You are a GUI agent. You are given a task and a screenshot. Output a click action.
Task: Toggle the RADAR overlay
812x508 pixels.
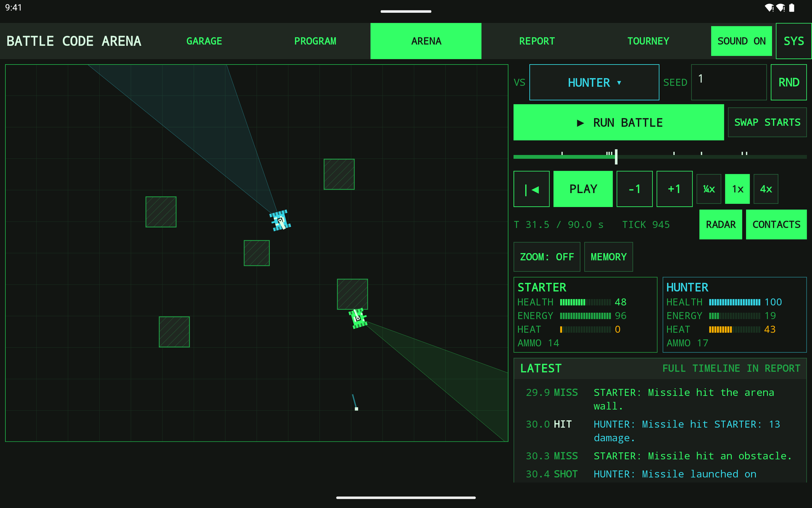720,225
